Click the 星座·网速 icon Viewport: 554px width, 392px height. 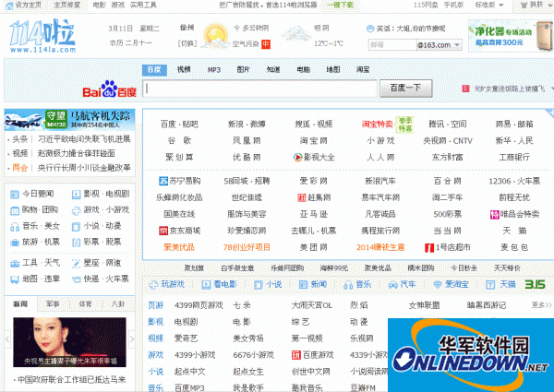[x=76, y=263]
